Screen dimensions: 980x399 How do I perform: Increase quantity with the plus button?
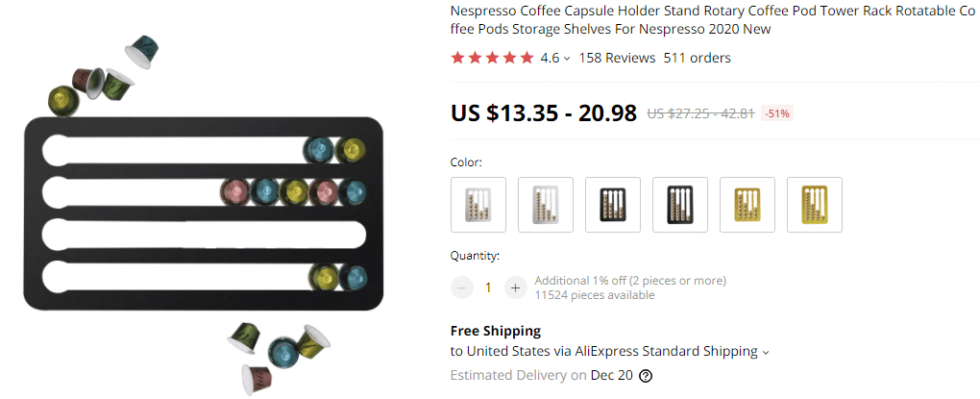click(x=515, y=287)
